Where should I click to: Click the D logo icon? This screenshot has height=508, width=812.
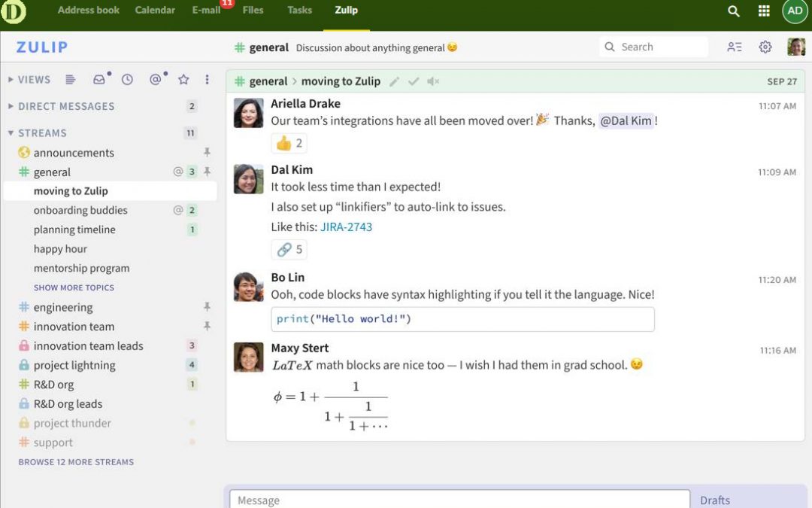click(13, 11)
